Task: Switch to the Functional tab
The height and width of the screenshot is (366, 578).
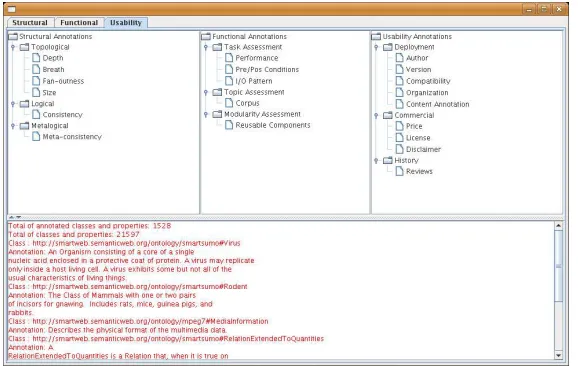Action: pos(79,22)
